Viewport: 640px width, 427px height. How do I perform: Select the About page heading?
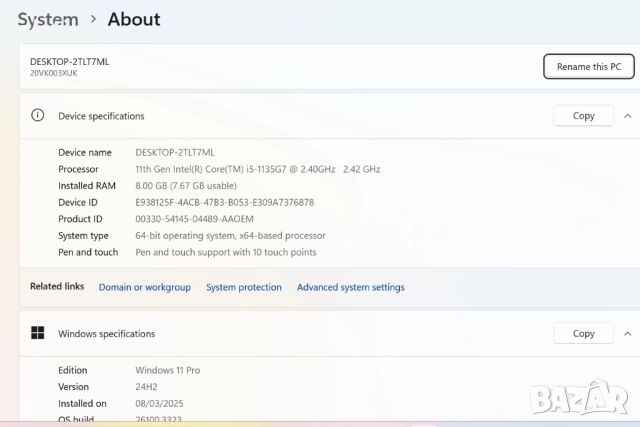(x=134, y=19)
